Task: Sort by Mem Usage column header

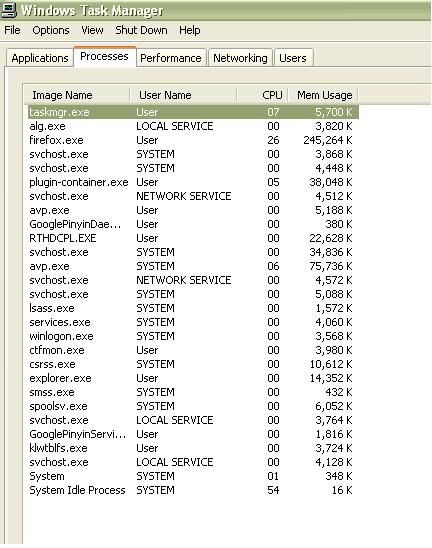Action: click(x=323, y=95)
